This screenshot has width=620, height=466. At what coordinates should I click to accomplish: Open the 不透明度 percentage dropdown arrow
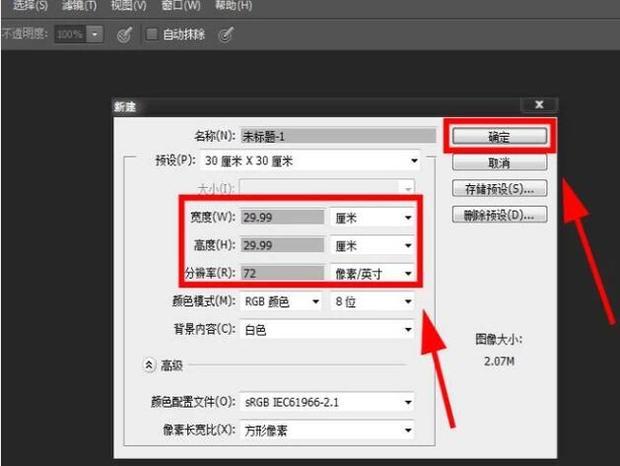tap(95, 34)
